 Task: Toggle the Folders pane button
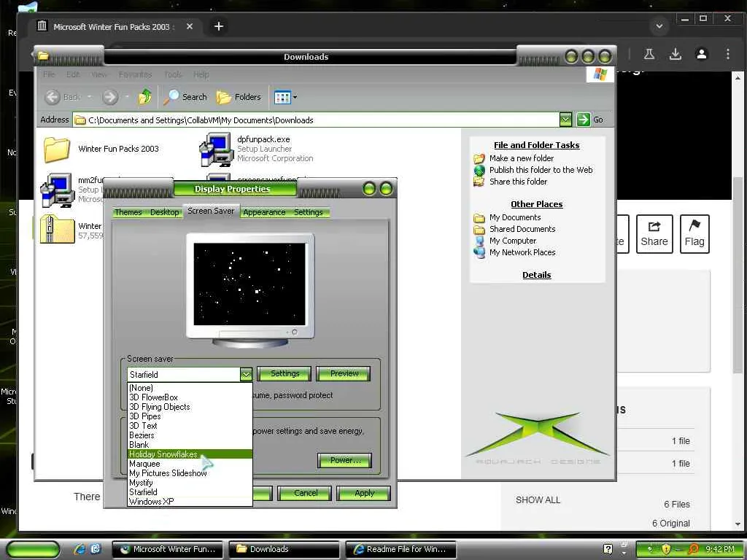pos(239,97)
